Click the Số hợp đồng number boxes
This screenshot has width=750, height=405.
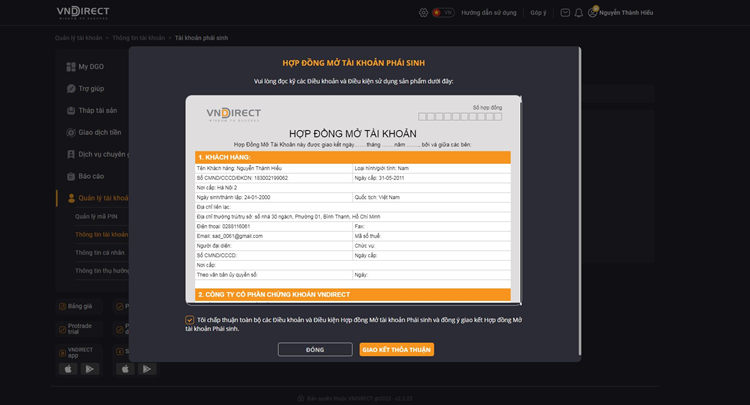point(460,117)
